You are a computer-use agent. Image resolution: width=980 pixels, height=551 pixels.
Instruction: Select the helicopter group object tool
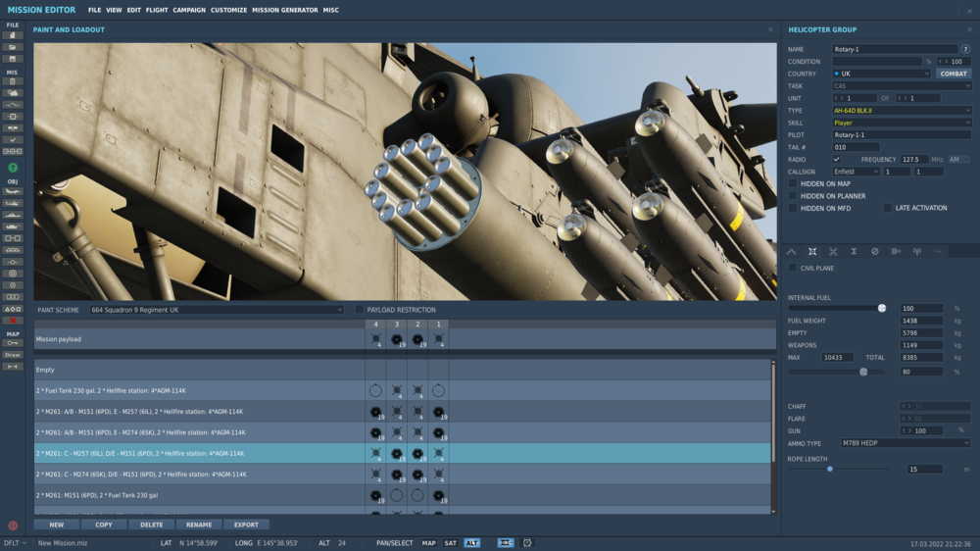13,203
